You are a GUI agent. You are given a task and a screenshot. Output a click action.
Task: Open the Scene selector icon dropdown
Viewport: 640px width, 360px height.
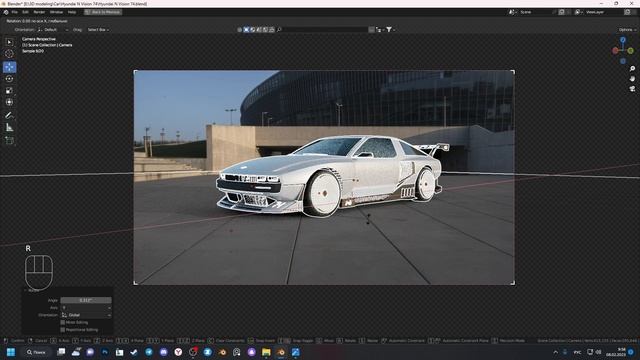tap(512, 12)
